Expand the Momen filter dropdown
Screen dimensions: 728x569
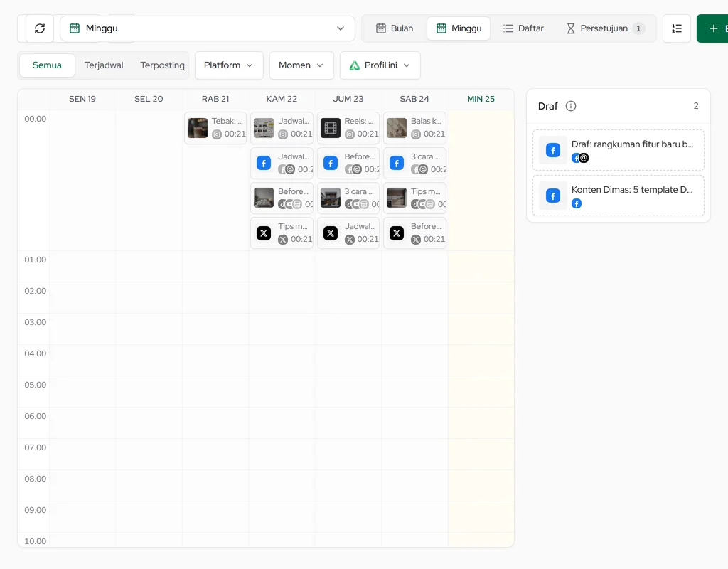[301, 65]
